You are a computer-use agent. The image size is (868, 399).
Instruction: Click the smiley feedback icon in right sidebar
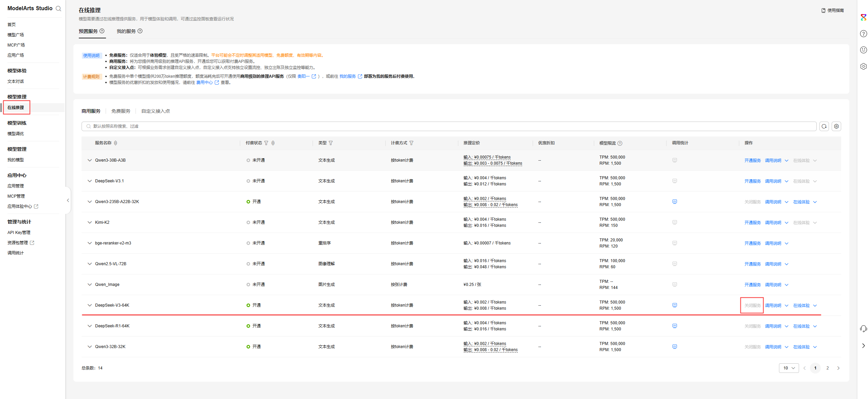(x=863, y=50)
